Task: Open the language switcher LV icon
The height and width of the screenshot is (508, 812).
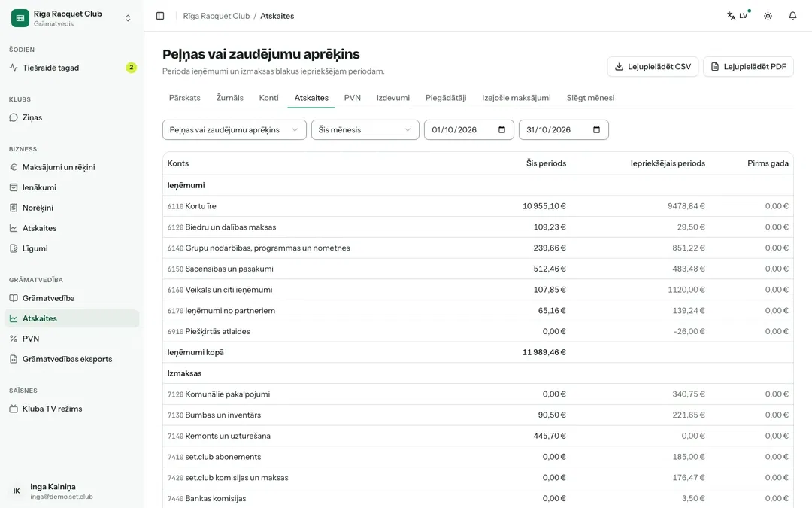Action: tap(738, 16)
